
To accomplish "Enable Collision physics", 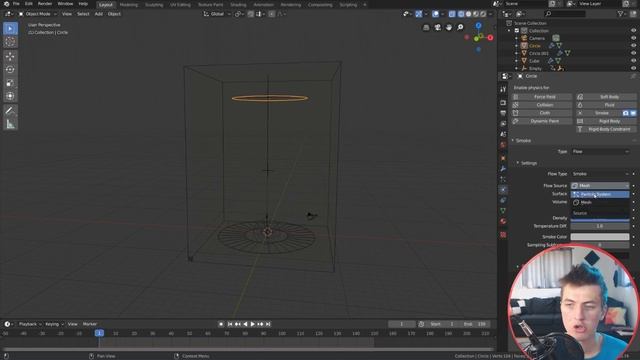I will (542, 105).
